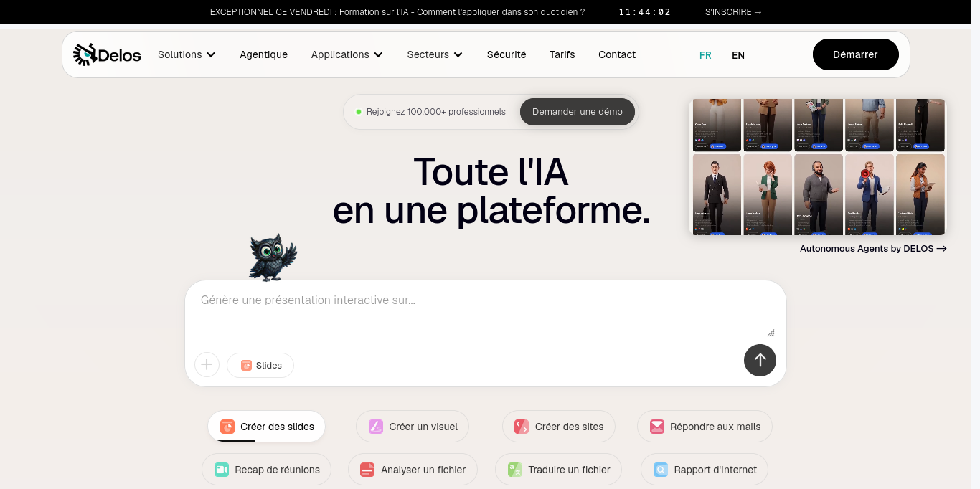
Task: Select the Traduire un fichier option
Action: coord(558,470)
